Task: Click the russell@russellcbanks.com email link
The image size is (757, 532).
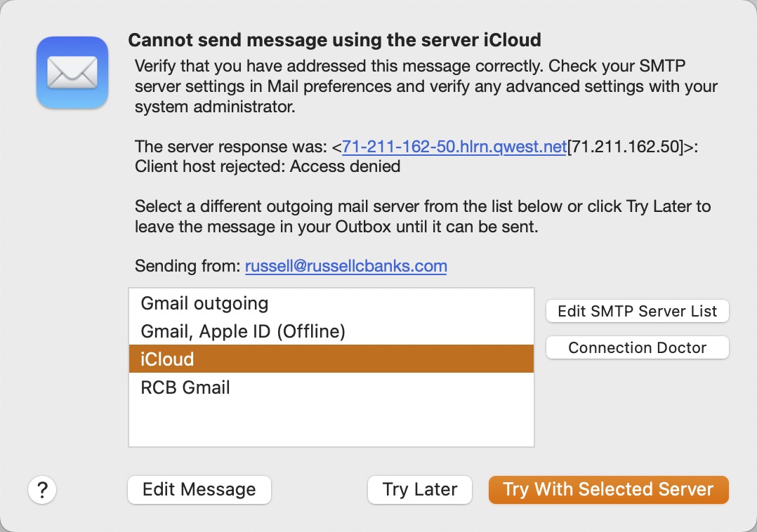Action: point(345,266)
